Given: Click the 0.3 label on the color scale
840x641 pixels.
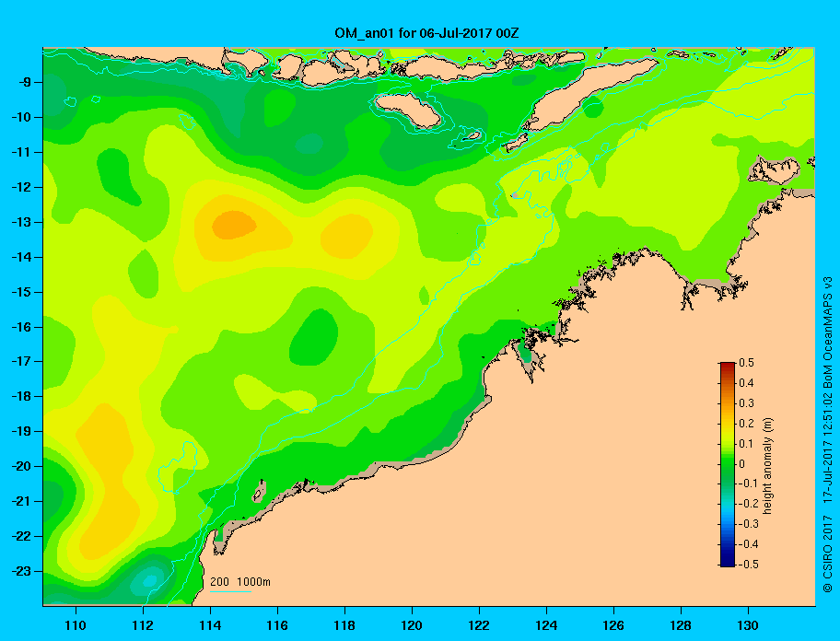Looking at the screenshot, I should pyautogui.click(x=747, y=402).
